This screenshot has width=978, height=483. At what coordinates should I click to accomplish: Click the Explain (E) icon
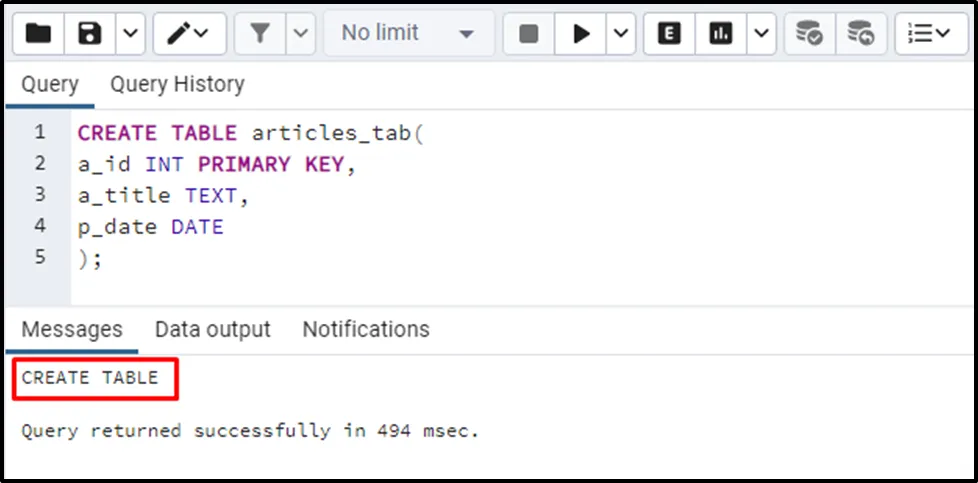[670, 34]
